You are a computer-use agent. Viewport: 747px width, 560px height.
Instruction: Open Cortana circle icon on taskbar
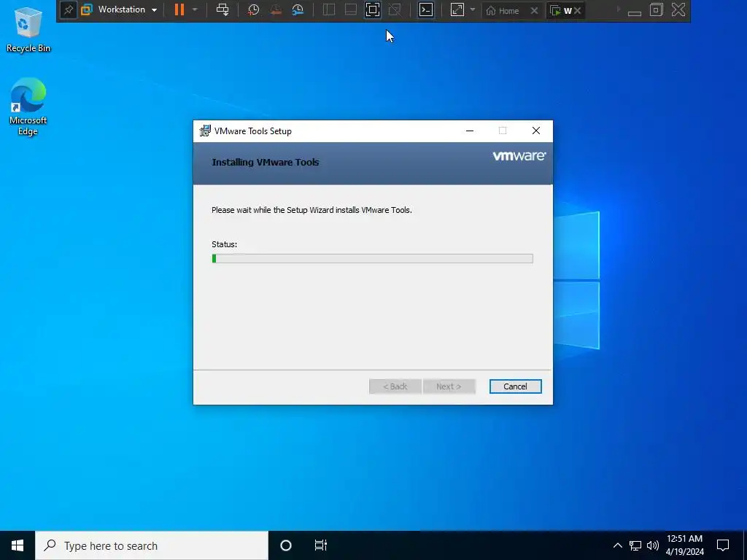pyautogui.click(x=286, y=545)
